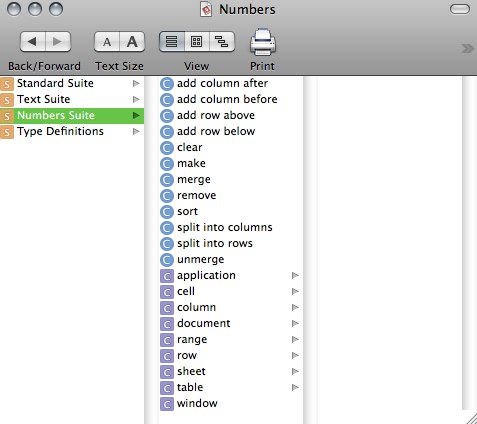
Task: Click the Forward navigation arrow button
Action: click(58, 42)
